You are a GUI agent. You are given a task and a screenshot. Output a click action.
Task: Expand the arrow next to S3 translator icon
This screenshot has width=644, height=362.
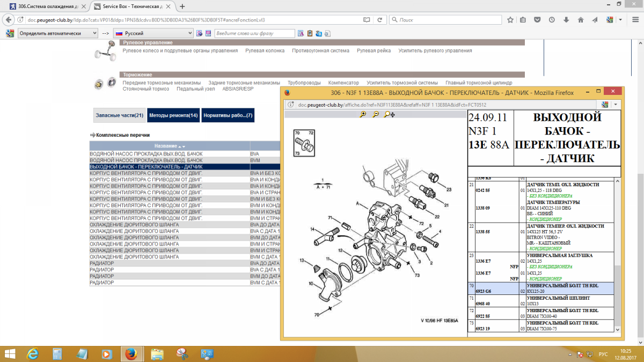(620, 19)
